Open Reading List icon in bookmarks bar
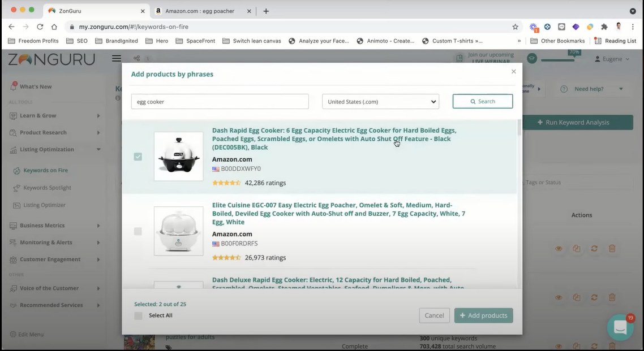The height and width of the screenshot is (351, 644). 598,41
